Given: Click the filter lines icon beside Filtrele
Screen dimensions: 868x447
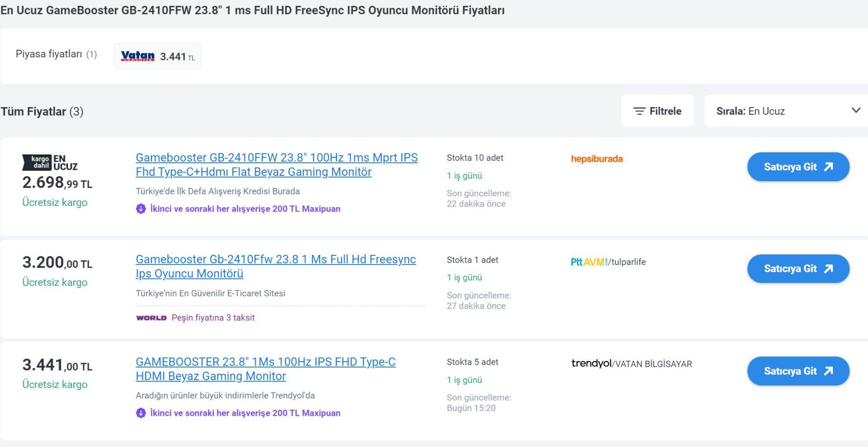Looking at the screenshot, I should [639, 111].
